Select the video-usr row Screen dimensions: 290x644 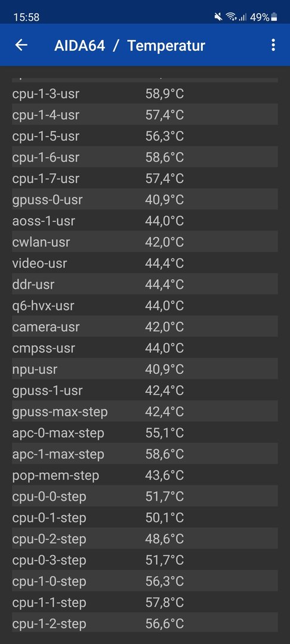(144, 264)
